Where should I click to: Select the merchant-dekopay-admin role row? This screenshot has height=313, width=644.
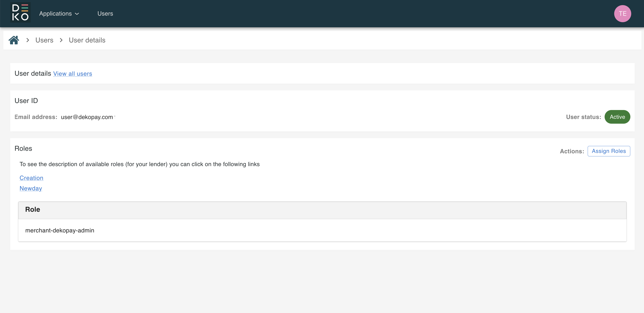click(x=60, y=230)
